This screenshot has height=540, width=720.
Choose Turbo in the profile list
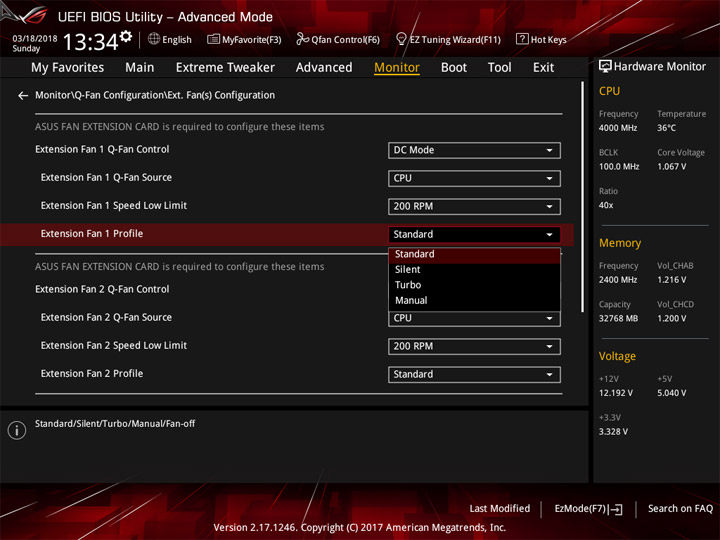pos(474,285)
